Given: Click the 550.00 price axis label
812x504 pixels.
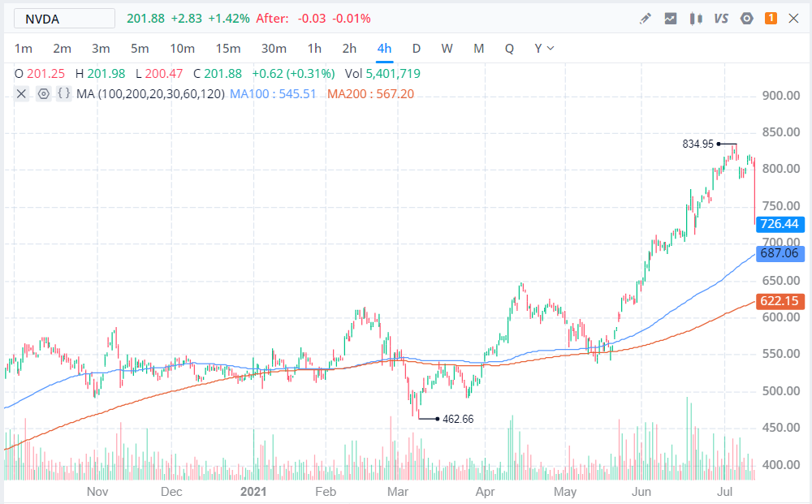Looking at the screenshot, I should [781, 354].
